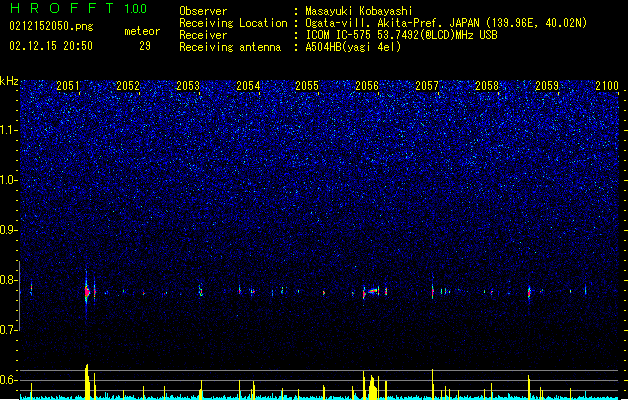
Task: Click the "Receiving antenna" label
Action: [230, 47]
